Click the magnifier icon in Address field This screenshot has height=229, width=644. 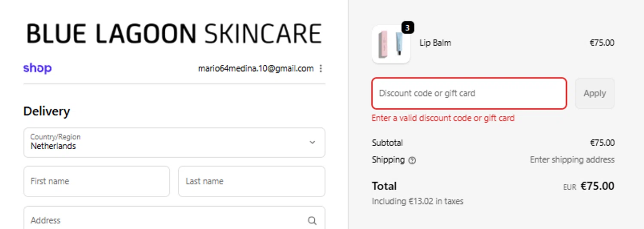(x=312, y=220)
